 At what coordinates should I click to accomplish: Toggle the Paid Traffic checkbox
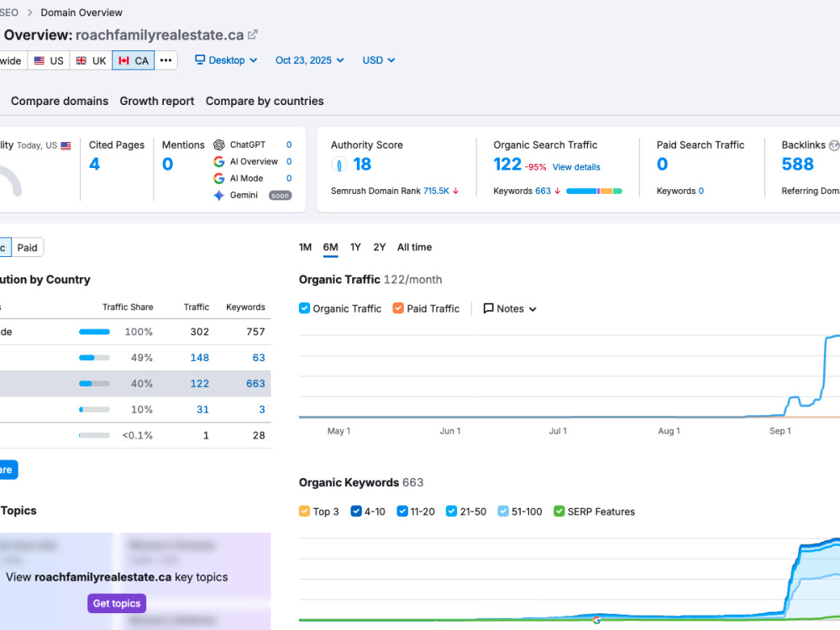[398, 308]
